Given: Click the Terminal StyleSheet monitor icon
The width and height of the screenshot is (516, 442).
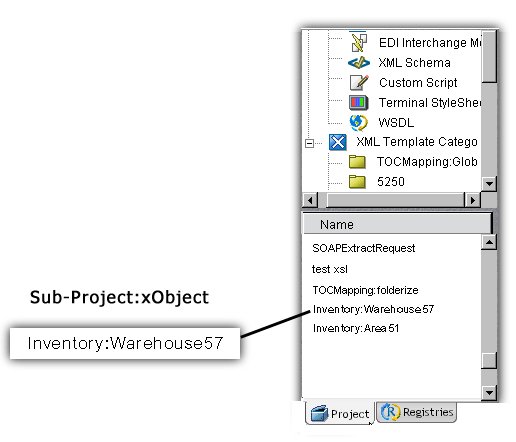Looking at the screenshot, I should 359,103.
